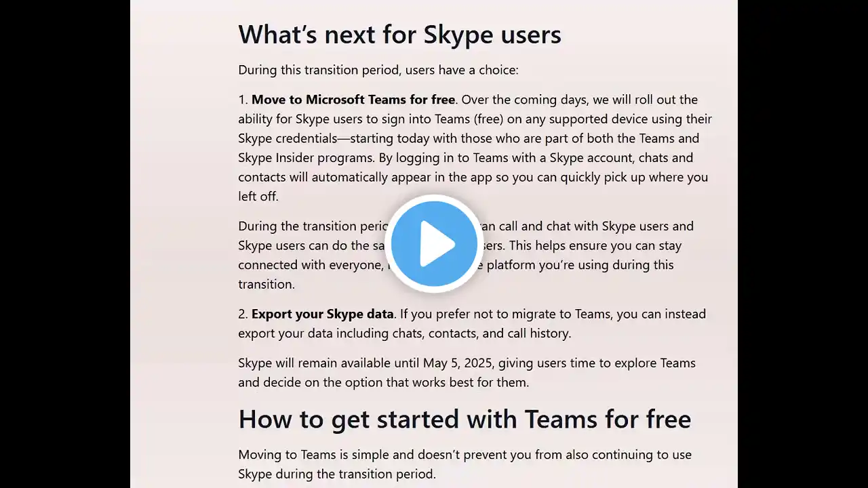The height and width of the screenshot is (488, 868).
Task: Click the line ending "pick up where you"
Action: [473, 177]
